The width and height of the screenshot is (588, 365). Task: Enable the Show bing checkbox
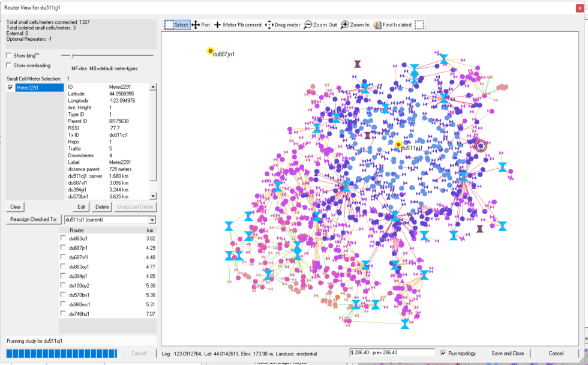(9, 55)
